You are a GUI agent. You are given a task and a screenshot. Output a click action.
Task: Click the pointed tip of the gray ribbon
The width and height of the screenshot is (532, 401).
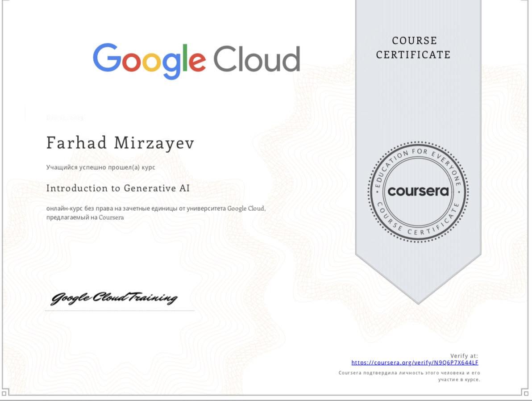(x=418, y=300)
